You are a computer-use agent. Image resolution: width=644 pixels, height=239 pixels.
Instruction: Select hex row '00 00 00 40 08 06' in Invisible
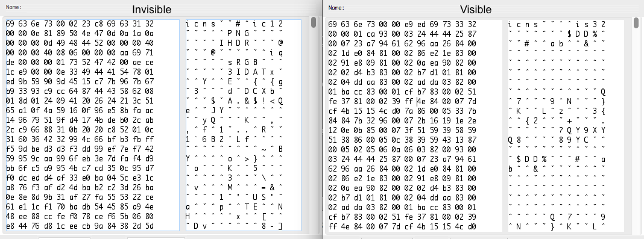(80, 53)
